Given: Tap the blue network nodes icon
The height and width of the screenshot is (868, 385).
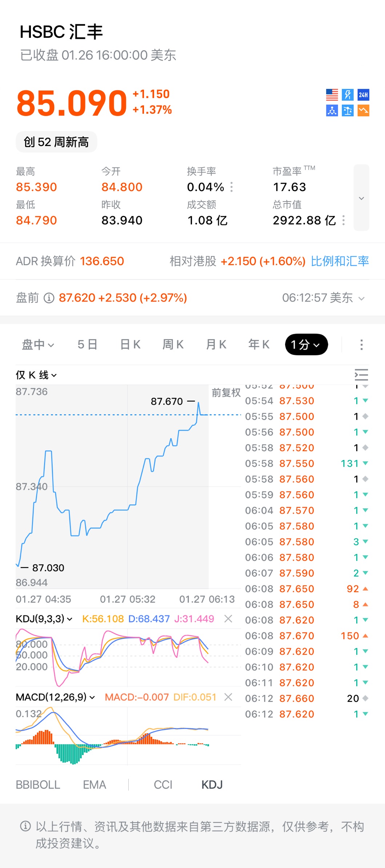Looking at the screenshot, I should [x=332, y=110].
